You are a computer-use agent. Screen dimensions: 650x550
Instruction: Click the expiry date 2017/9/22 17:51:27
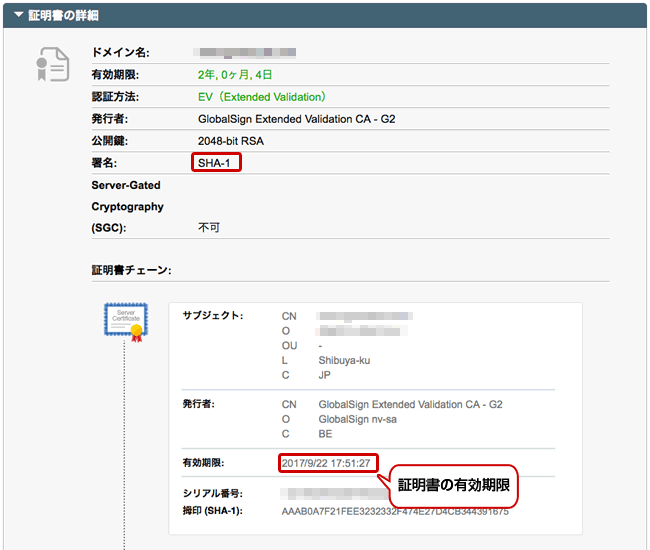pyautogui.click(x=329, y=463)
